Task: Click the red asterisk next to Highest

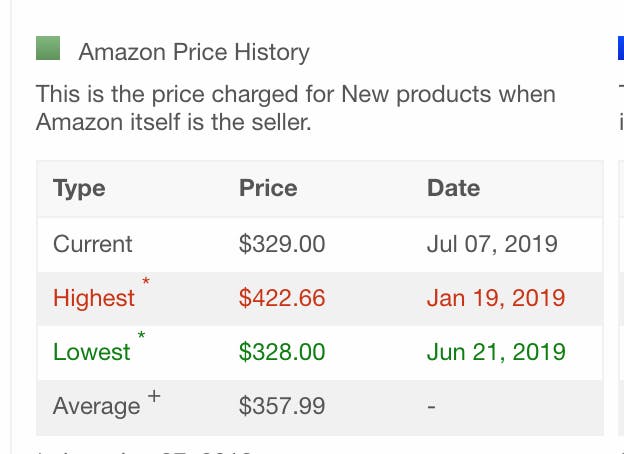Action: (x=146, y=281)
